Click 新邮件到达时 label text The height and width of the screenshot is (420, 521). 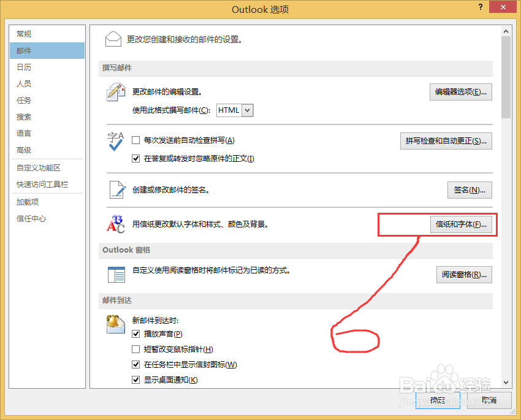click(x=155, y=320)
